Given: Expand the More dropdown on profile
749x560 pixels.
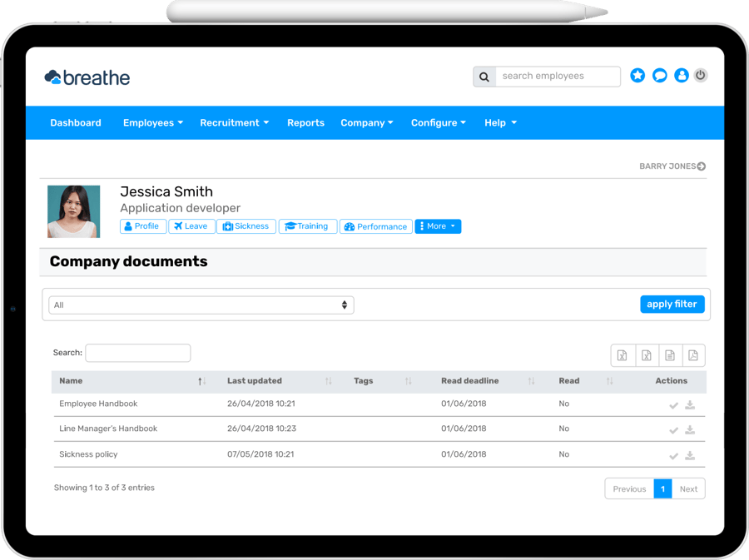Looking at the screenshot, I should point(438,226).
